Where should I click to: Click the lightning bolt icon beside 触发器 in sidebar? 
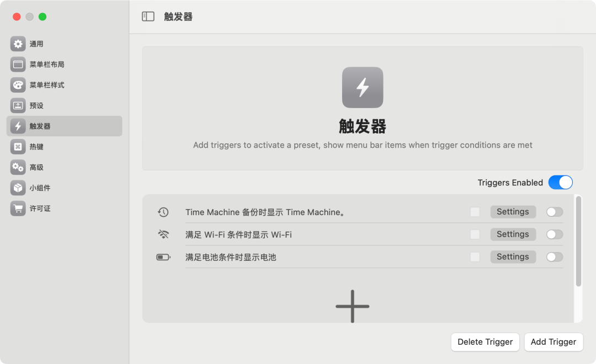[18, 126]
